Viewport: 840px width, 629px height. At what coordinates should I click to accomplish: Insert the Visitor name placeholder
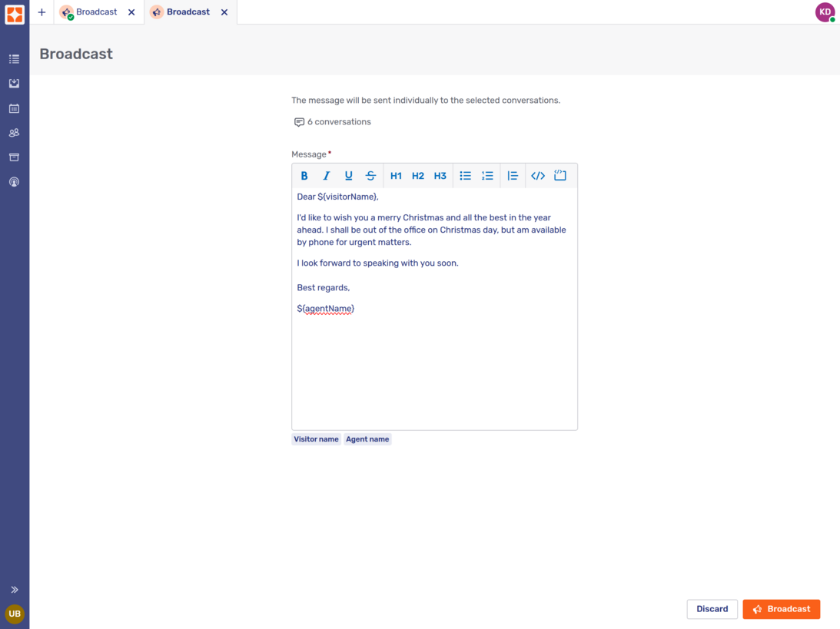pos(316,439)
